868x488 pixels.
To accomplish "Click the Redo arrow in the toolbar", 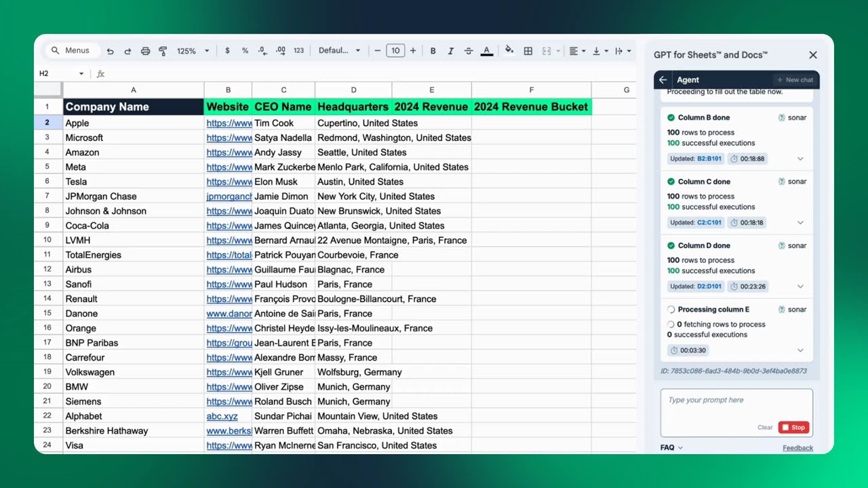I will pyautogui.click(x=127, y=51).
